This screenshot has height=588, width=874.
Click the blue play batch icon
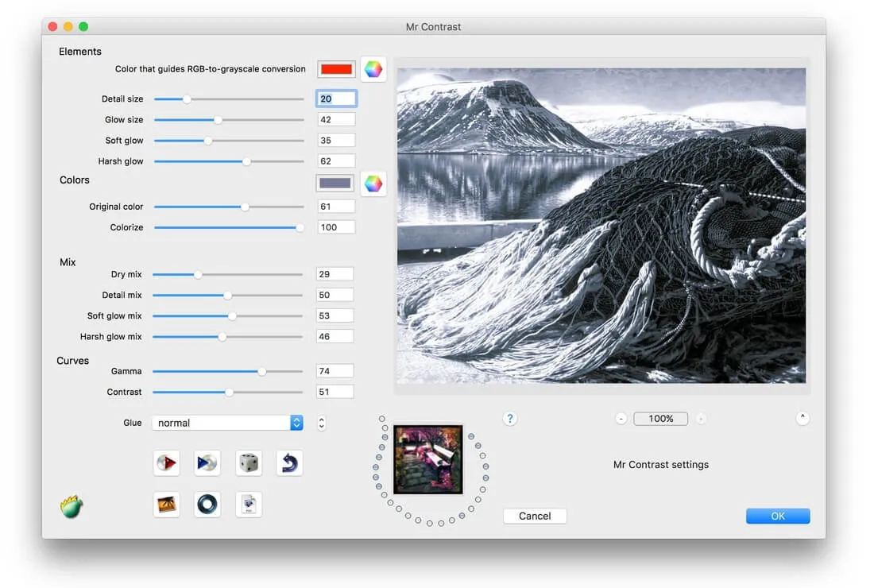pyautogui.click(x=207, y=462)
